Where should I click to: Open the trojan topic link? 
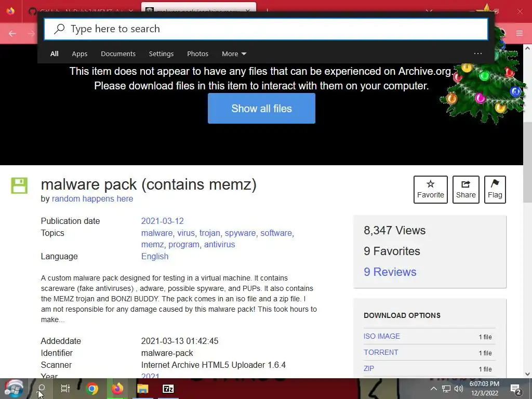click(210, 233)
